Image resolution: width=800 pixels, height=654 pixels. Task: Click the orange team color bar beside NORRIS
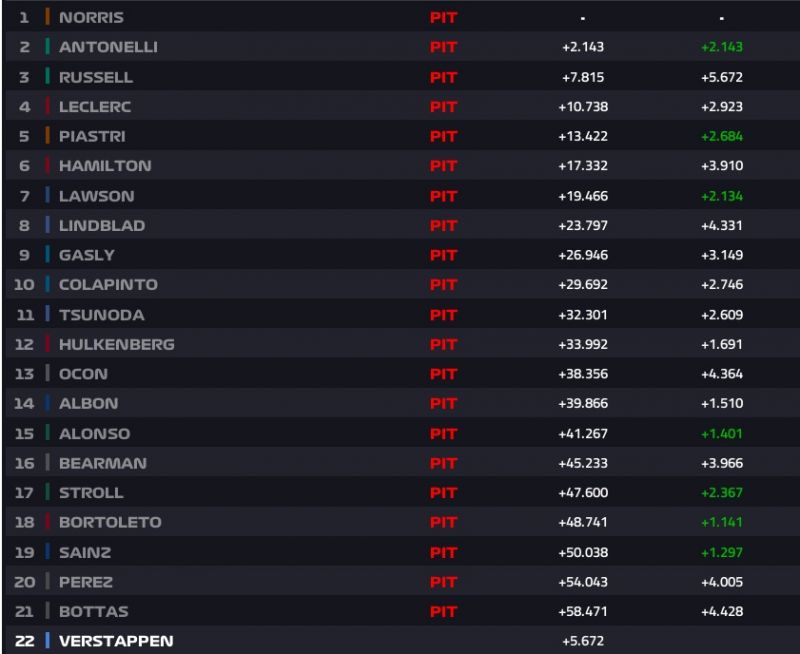pyautogui.click(x=47, y=17)
